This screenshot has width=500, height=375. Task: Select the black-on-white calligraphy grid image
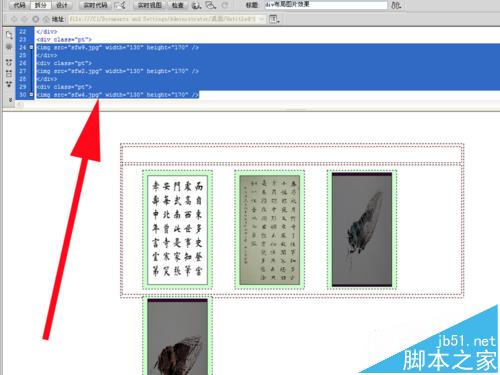(x=178, y=230)
